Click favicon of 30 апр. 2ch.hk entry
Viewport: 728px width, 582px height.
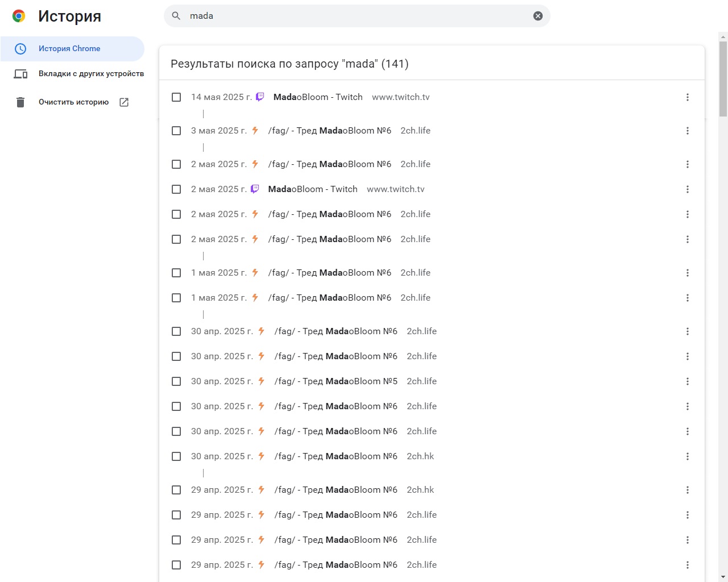tap(261, 456)
